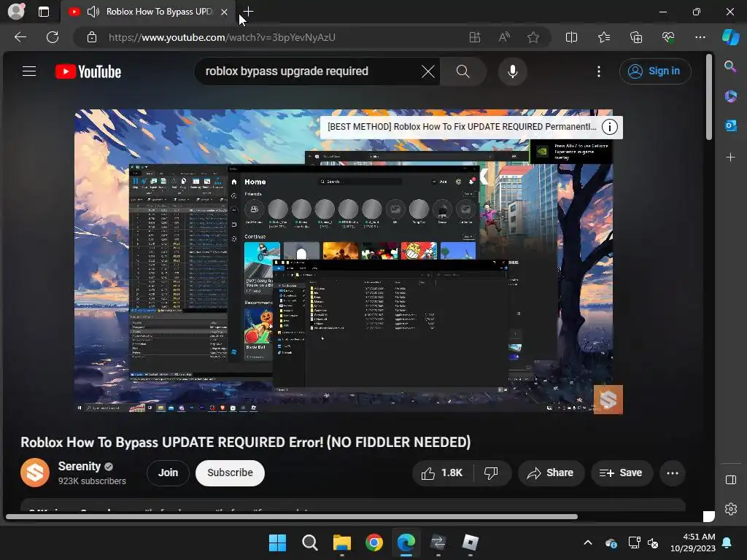The image size is (747, 560).
Task: Subscribe to Serenity
Action: tap(230, 472)
